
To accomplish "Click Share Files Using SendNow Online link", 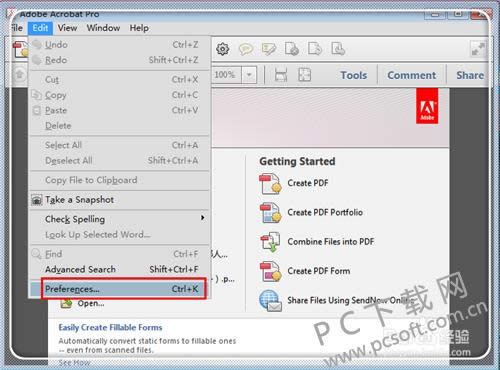I will pos(351,300).
